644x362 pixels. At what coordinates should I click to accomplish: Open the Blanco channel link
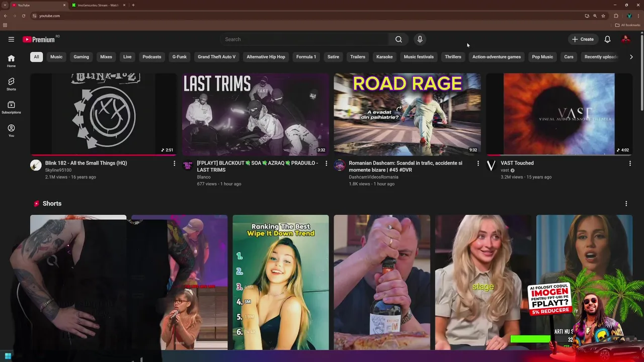pyautogui.click(x=204, y=177)
